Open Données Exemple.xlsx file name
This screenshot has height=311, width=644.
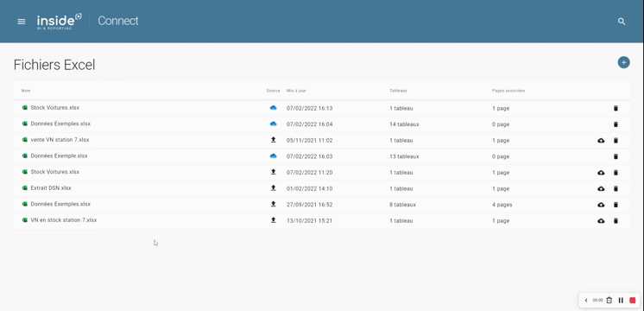coord(60,155)
